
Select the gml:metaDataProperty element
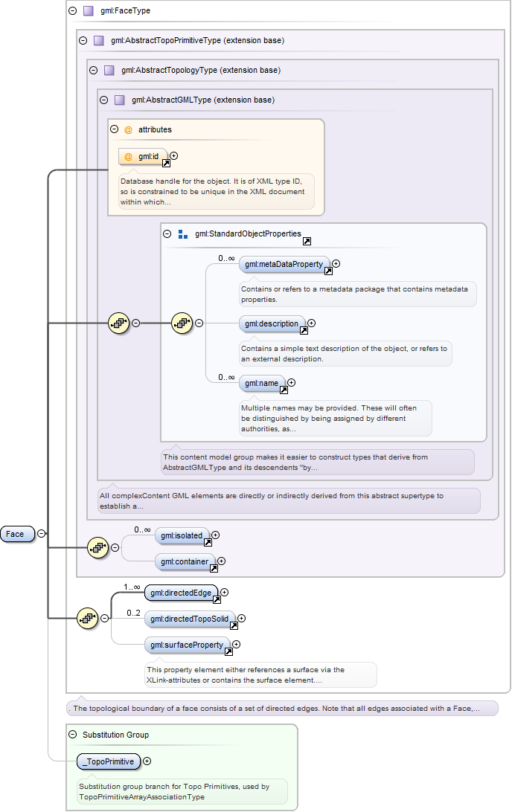coord(284,264)
